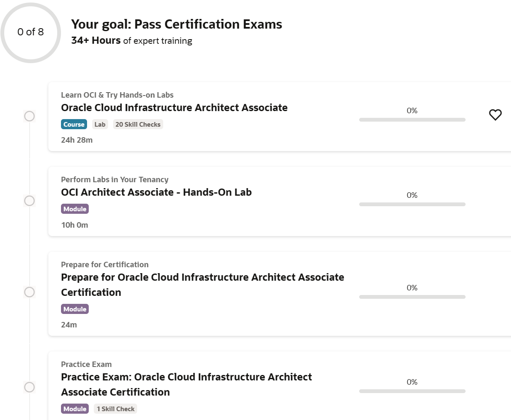Click progress bar of Architect Associate course

point(412,120)
